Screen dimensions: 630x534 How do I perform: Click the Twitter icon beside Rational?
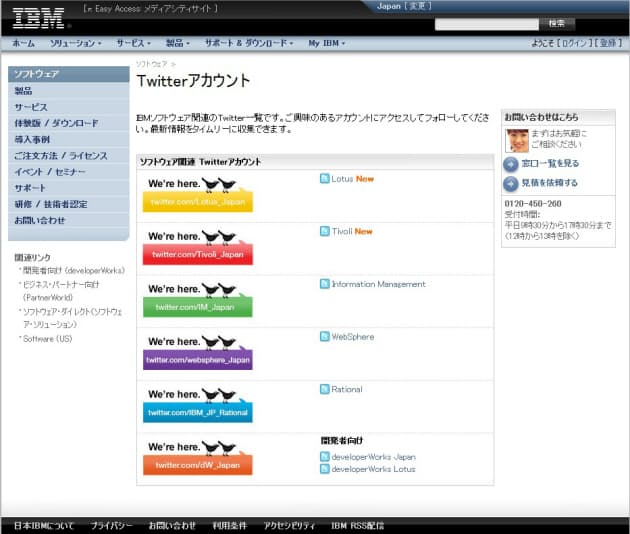click(x=324, y=390)
